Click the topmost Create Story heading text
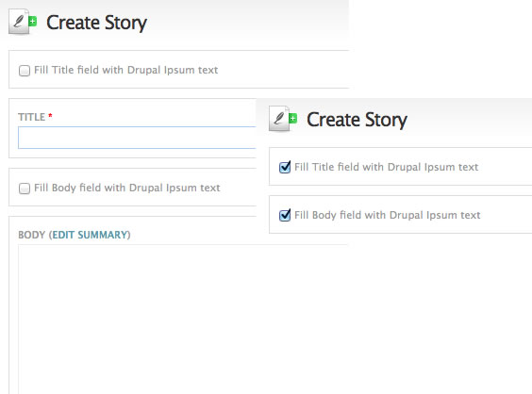The height and width of the screenshot is (394, 532). (x=97, y=23)
